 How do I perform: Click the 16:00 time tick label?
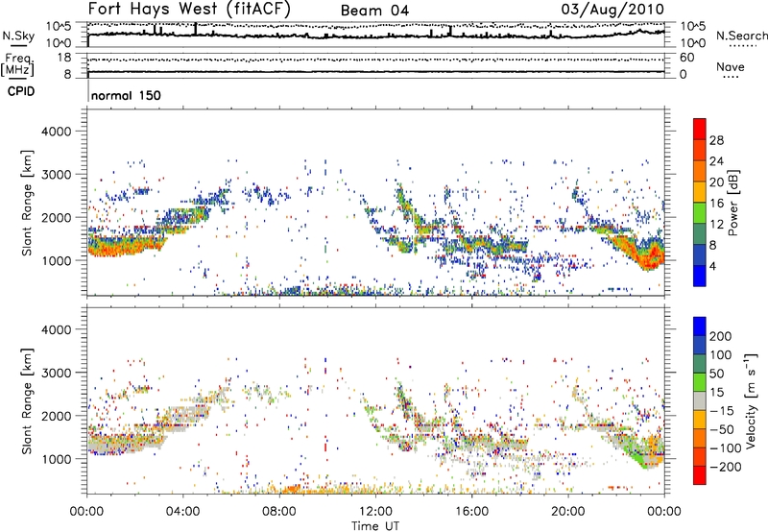coord(471,512)
